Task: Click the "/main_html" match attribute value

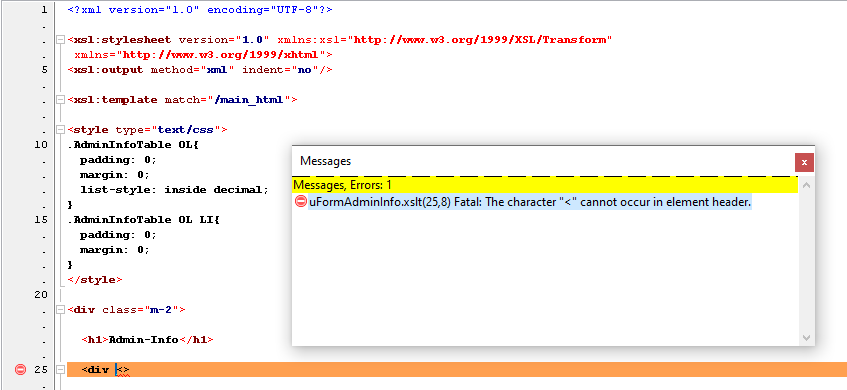Action: point(249,100)
